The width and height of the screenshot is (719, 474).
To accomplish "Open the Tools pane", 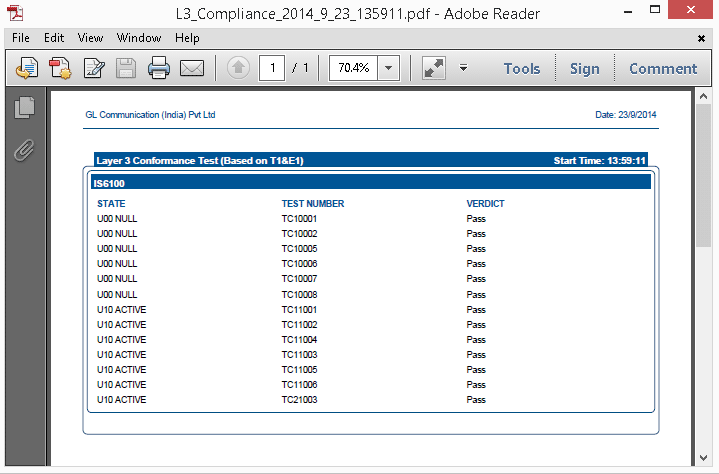I will click(x=522, y=69).
